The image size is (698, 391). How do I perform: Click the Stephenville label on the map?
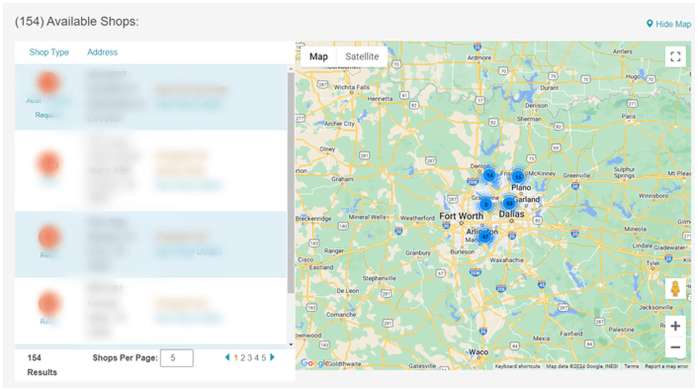pos(379,278)
